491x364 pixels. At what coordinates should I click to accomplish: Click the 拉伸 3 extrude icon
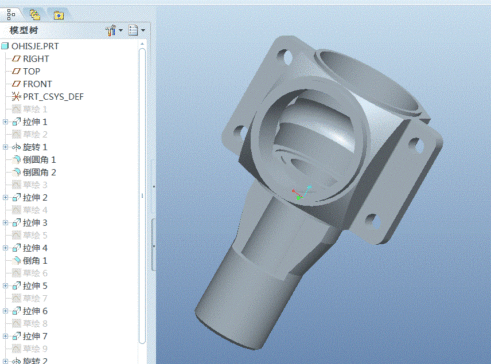click(16, 223)
